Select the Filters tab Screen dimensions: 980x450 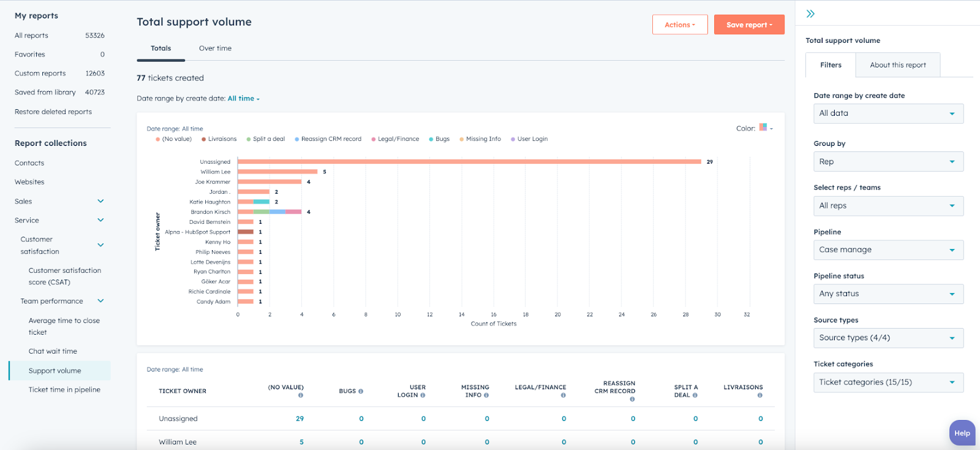point(831,65)
